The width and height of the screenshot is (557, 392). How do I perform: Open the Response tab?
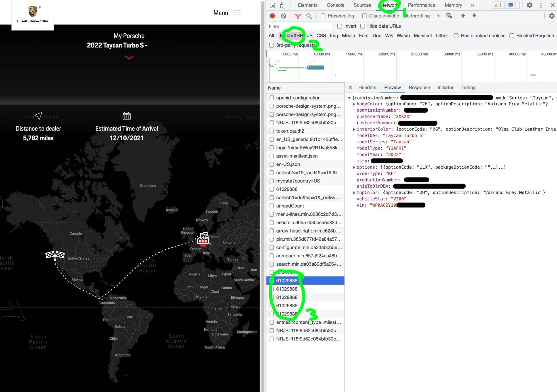(419, 87)
